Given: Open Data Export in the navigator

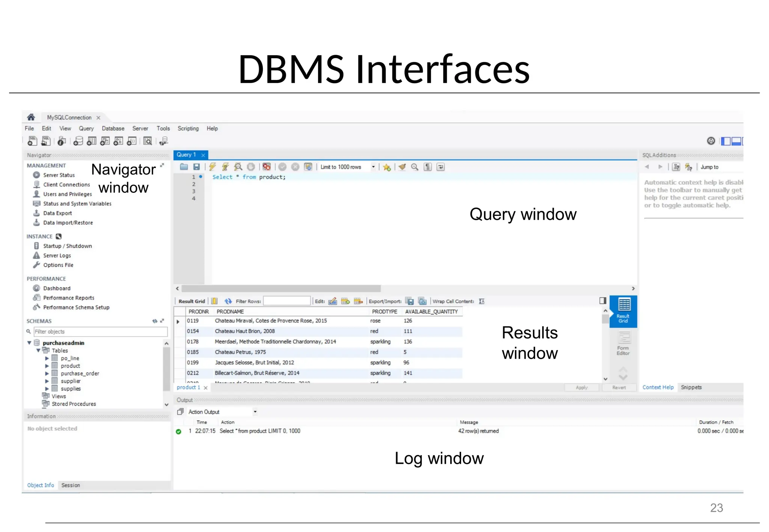Looking at the screenshot, I should 57,213.
